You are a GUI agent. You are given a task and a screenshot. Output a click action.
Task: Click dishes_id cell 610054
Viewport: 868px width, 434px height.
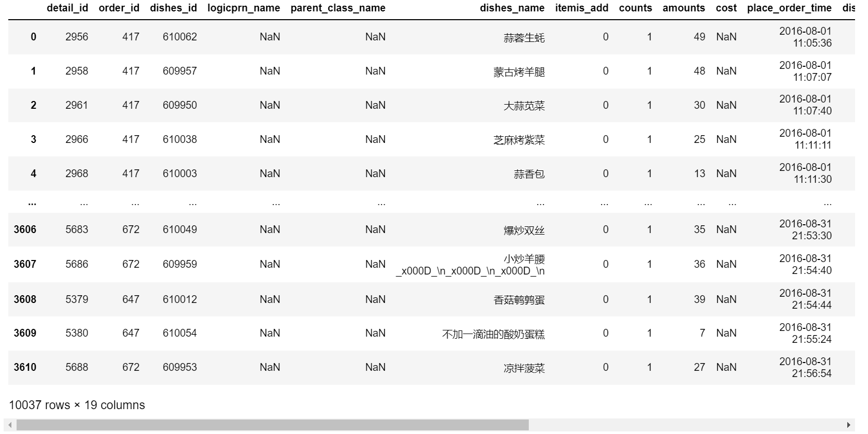(x=180, y=333)
